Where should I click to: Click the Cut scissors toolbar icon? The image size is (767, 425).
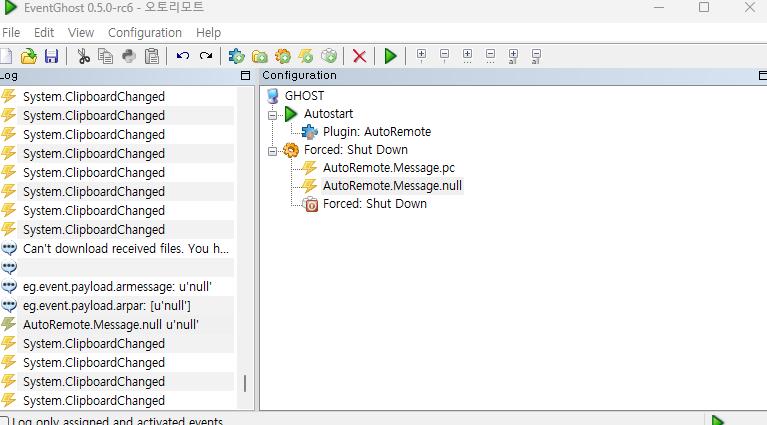pyautogui.click(x=83, y=56)
